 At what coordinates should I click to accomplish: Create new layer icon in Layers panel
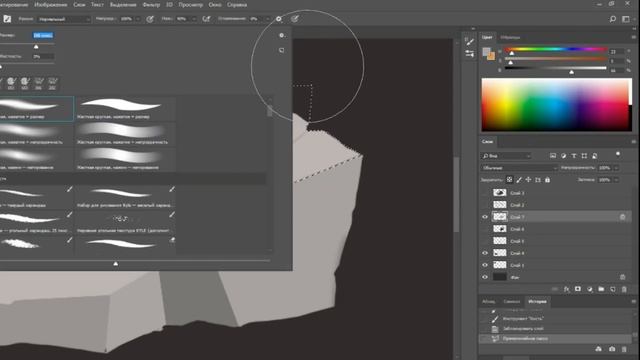click(613, 289)
